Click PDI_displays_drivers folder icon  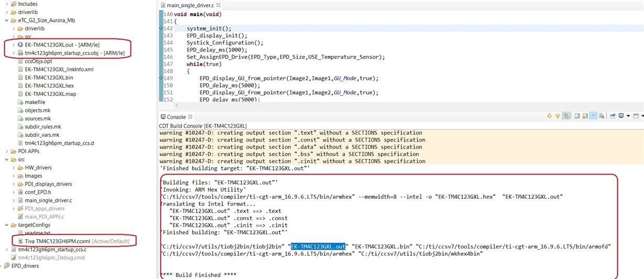pyautogui.click(x=20, y=184)
